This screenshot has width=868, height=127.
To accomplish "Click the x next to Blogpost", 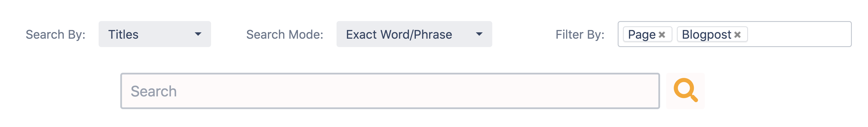I will [x=737, y=35].
